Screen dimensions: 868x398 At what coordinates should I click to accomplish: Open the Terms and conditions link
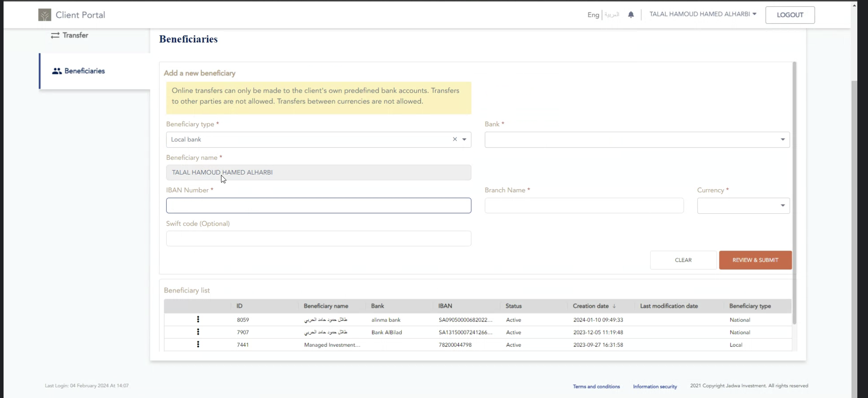[596, 386]
